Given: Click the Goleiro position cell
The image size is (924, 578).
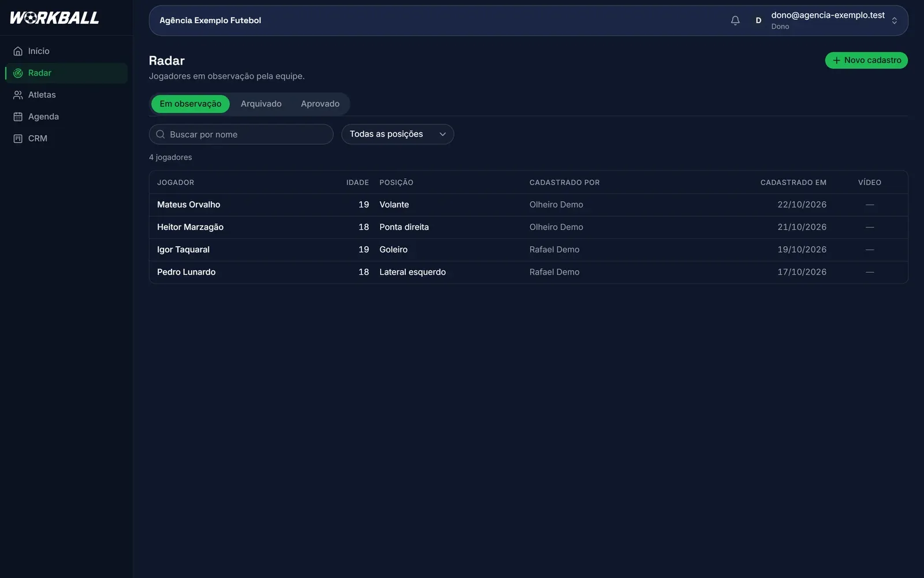Looking at the screenshot, I should click(x=393, y=250).
